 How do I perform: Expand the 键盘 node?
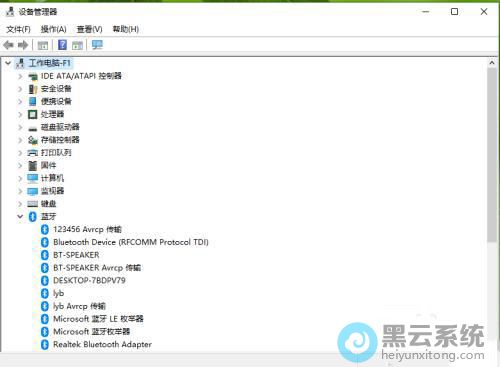point(20,204)
